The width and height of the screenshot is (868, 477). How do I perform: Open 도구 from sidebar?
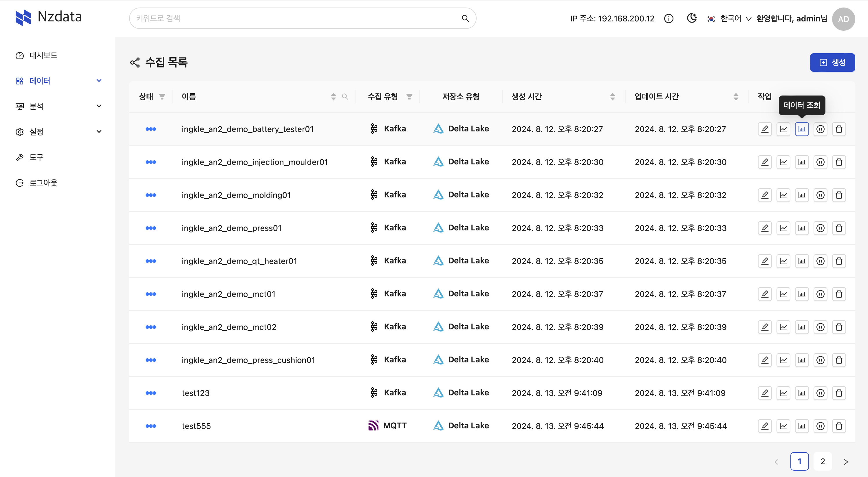[30, 157]
